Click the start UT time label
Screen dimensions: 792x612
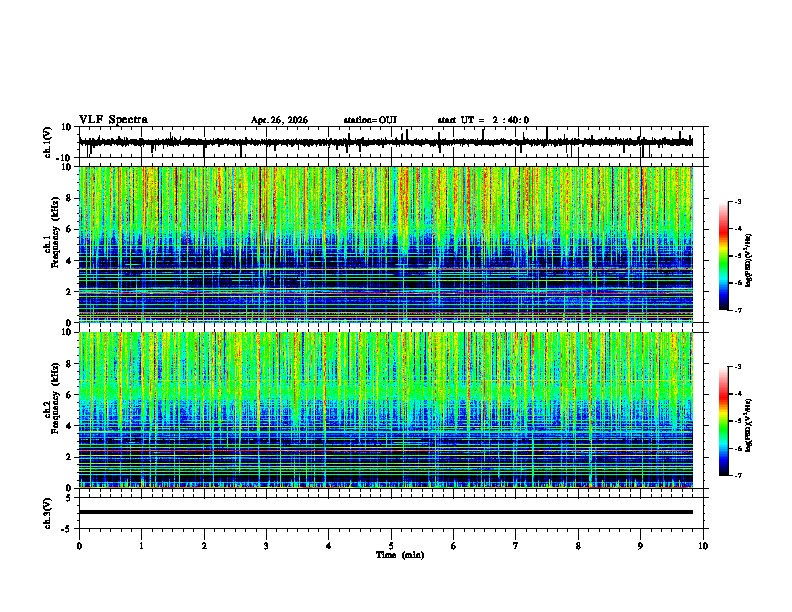pos(483,120)
